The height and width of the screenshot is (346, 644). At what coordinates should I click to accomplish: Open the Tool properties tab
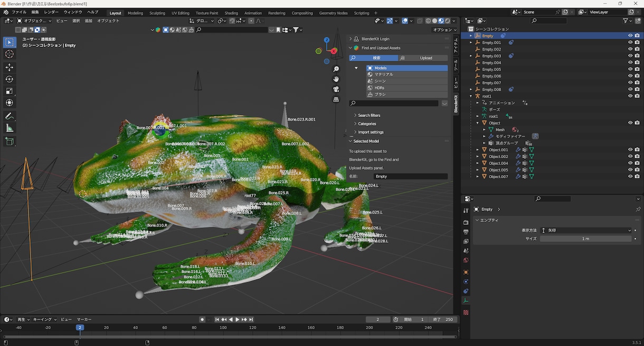click(466, 210)
